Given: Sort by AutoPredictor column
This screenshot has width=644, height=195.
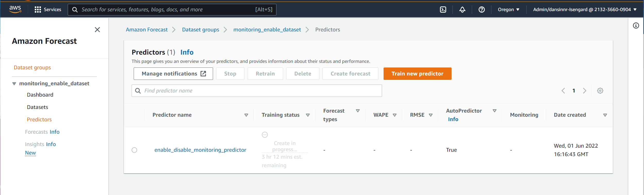Looking at the screenshot, I should [495, 111].
